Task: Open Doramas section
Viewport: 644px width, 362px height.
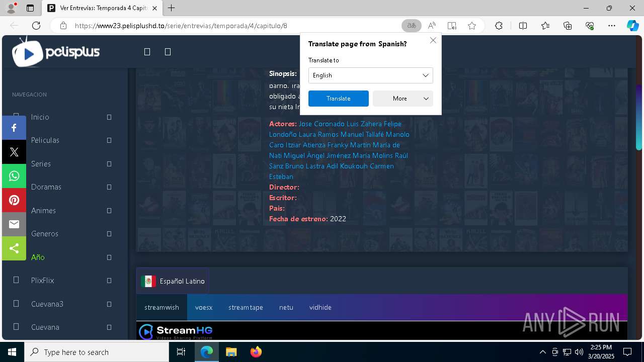Action: 46,187
